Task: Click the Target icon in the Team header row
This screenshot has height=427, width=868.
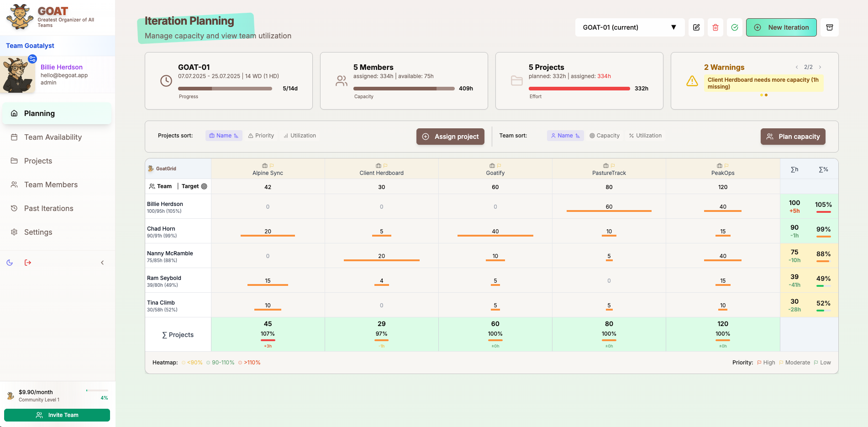Action: [x=204, y=186]
